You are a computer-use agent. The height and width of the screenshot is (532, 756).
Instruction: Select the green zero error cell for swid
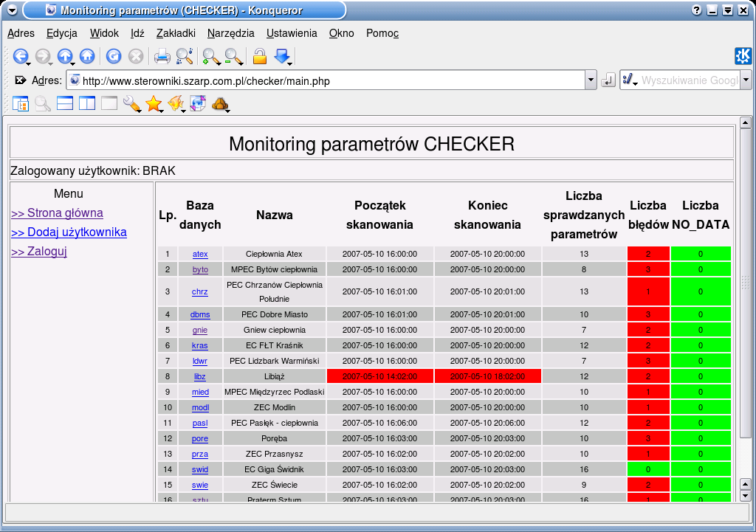pyautogui.click(x=648, y=469)
